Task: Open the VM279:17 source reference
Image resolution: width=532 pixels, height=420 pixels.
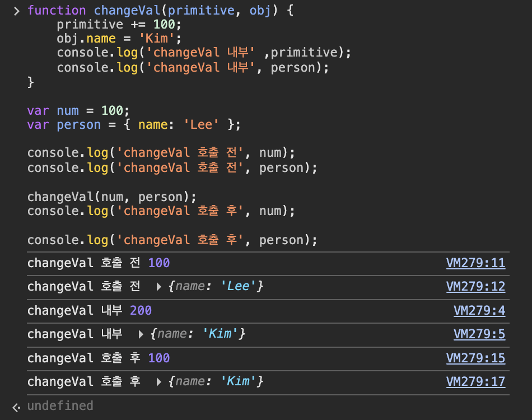Action: [x=475, y=382]
